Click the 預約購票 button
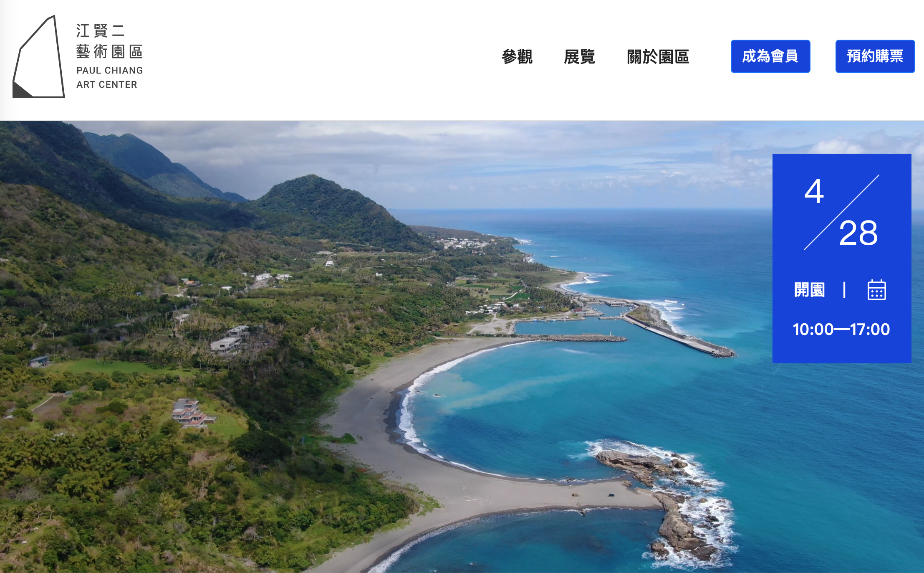The image size is (924, 573). click(x=875, y=56)
